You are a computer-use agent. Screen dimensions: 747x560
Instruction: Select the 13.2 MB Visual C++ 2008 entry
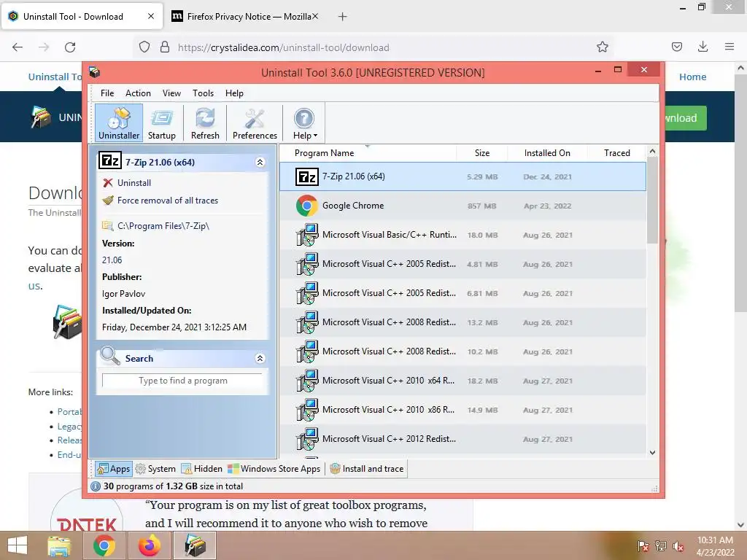462,322
